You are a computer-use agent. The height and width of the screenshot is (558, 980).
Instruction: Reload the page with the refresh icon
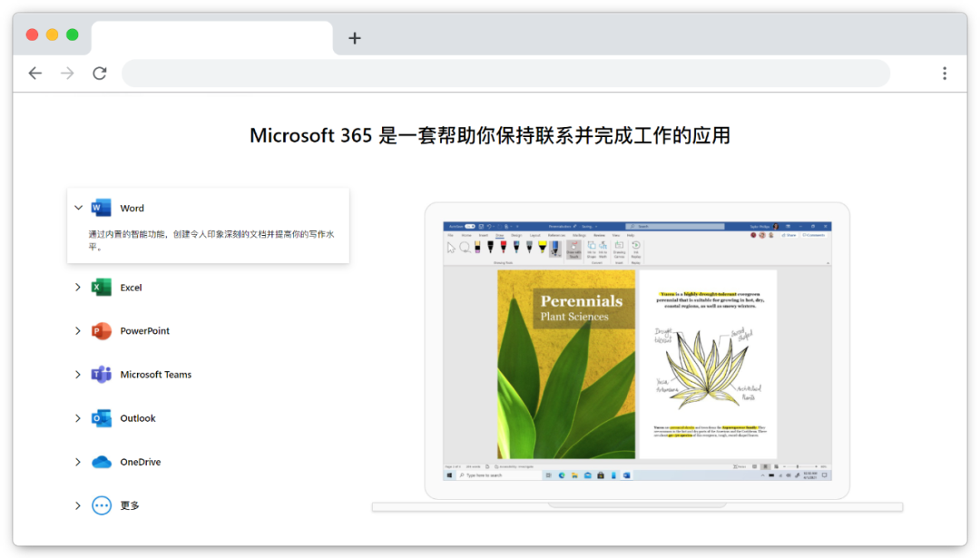tap(100, 73)
